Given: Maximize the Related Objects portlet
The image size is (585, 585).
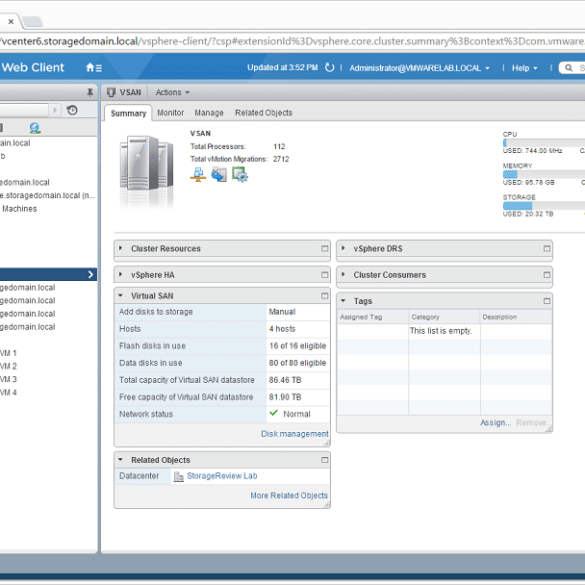Looking at the screenshot, I should [325, 460].
